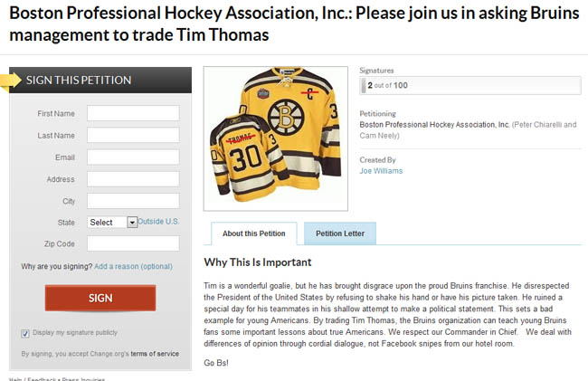Open the terms of service link
588x381 pixels.
tap(155, 353)
